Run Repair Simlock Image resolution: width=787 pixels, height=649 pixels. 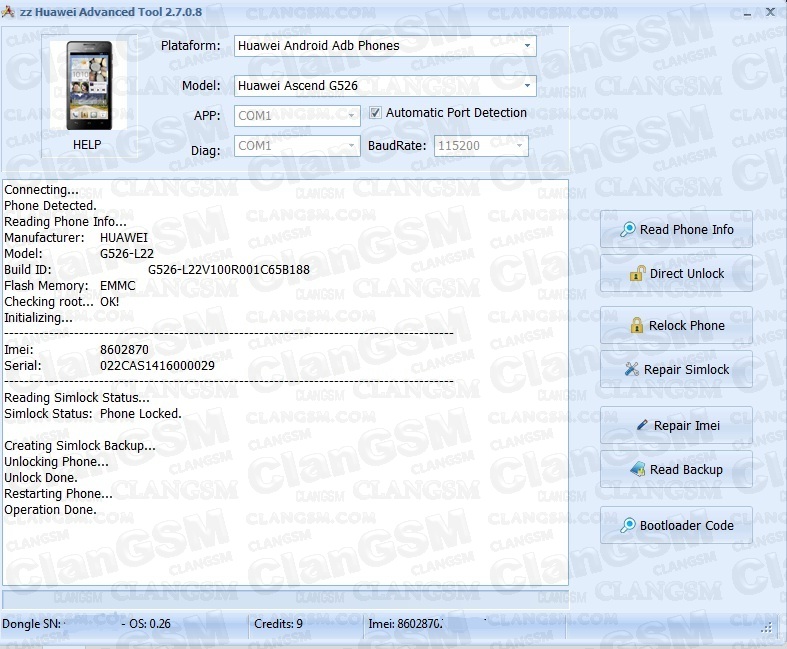click(x=676, y=369)
